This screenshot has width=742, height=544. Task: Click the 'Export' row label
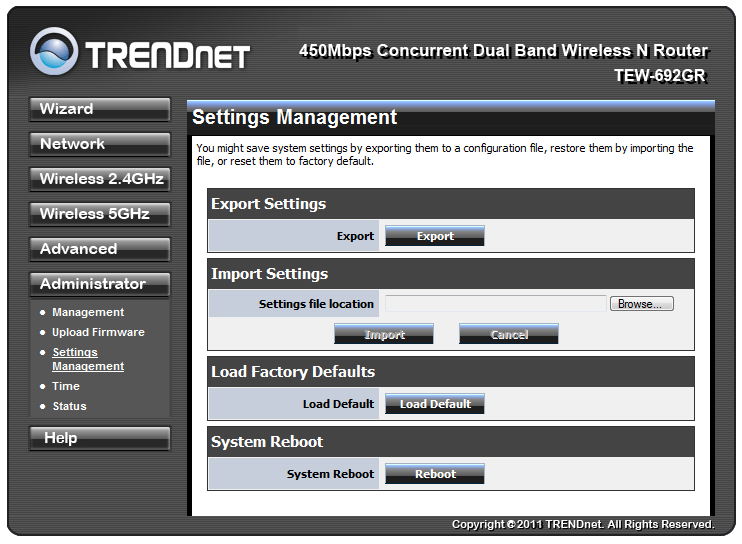(355, 236)
